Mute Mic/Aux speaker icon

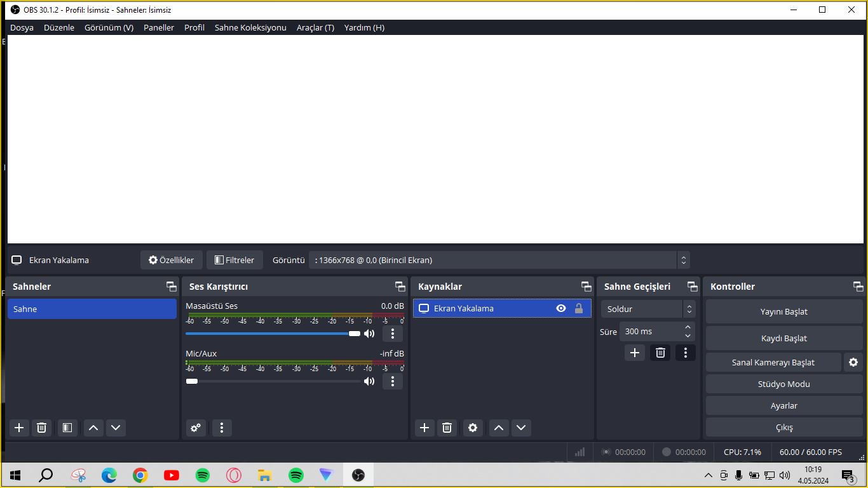click(369, 381)
